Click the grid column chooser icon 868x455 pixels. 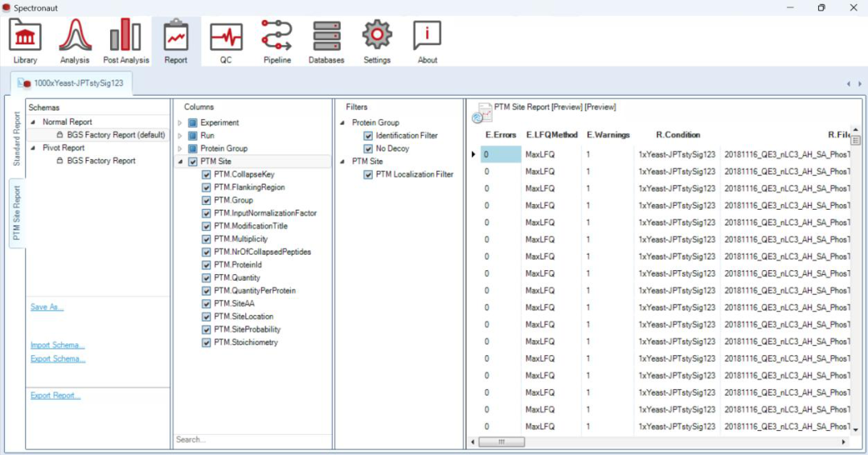[x=856, y=141]
